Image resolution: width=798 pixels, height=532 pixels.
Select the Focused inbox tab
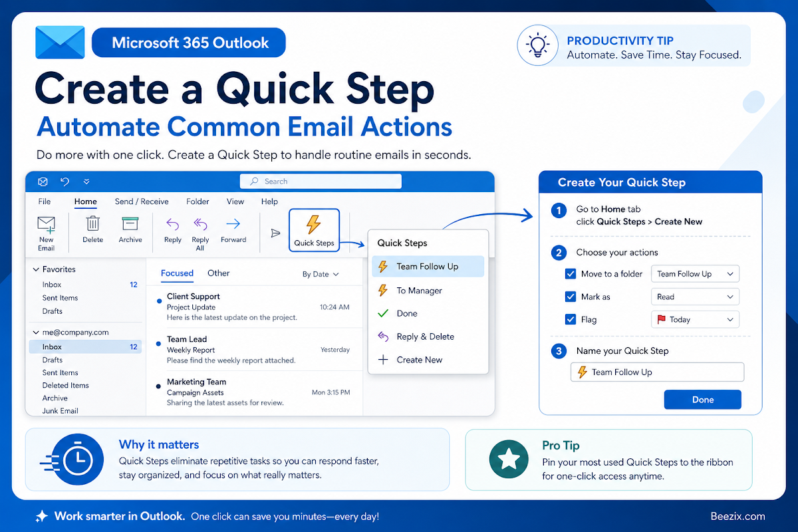coord(178,273)
